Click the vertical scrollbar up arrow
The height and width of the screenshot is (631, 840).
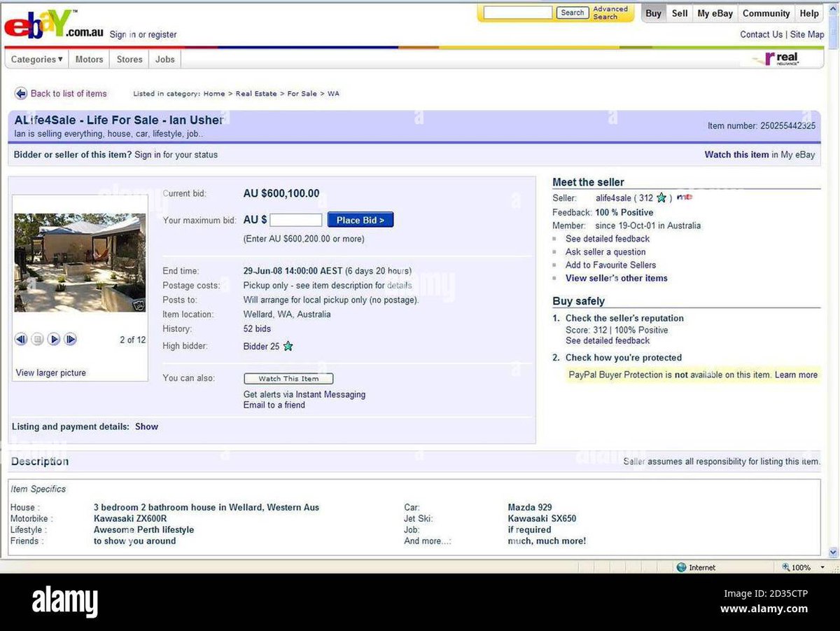(833, 8)
